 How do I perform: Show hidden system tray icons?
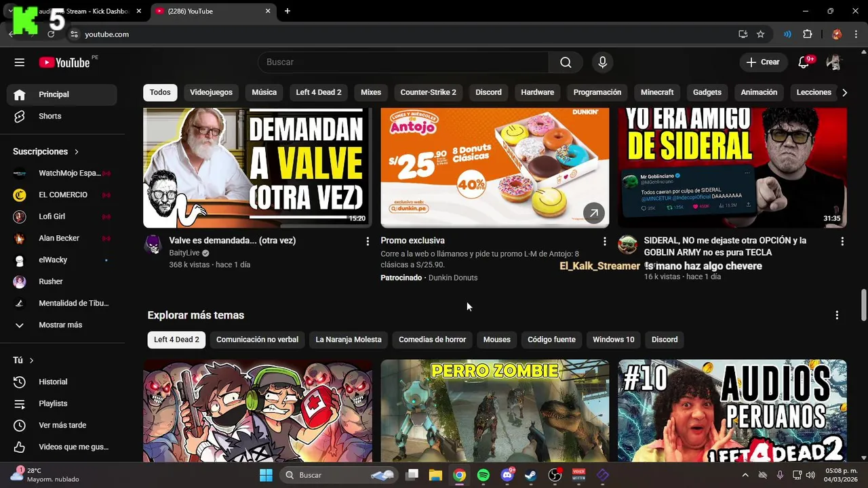(x=745, y=475)
